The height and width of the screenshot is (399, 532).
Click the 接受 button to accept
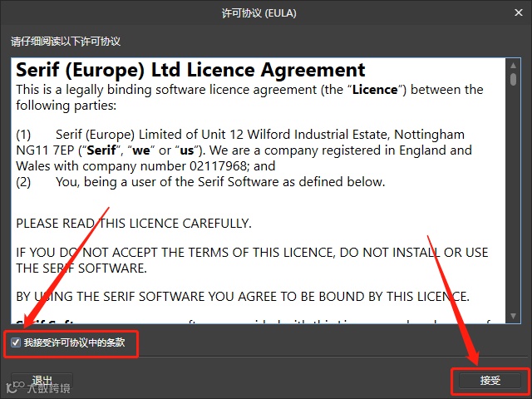[490, 381]
